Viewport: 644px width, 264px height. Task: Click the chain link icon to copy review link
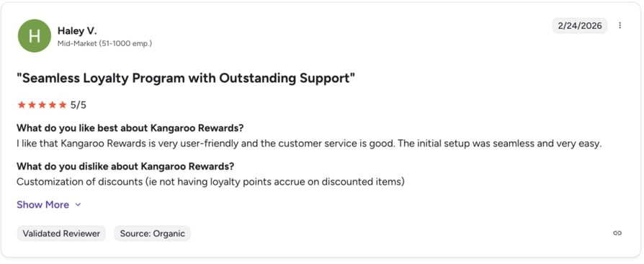point(617,233)
